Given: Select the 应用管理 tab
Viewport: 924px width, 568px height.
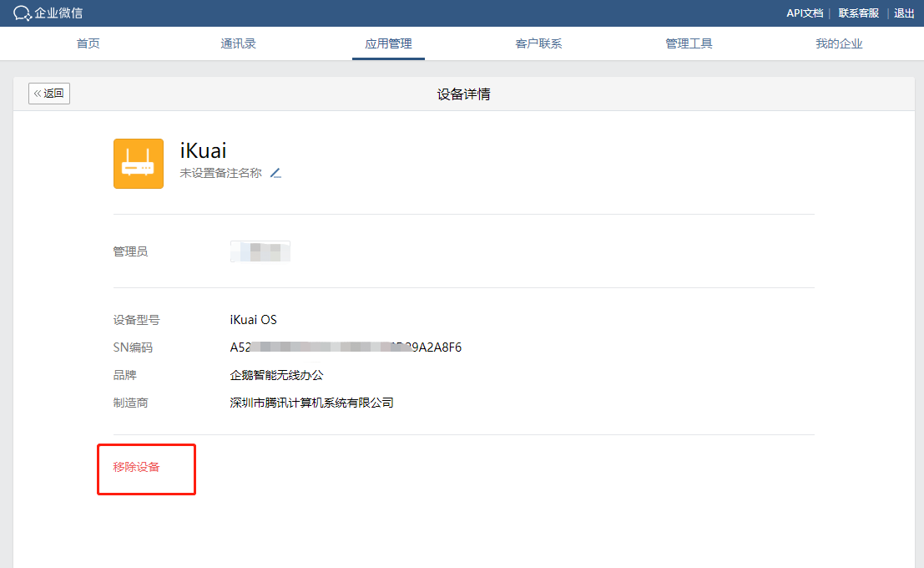Looking at the screenshot, I should pos(388,43).
